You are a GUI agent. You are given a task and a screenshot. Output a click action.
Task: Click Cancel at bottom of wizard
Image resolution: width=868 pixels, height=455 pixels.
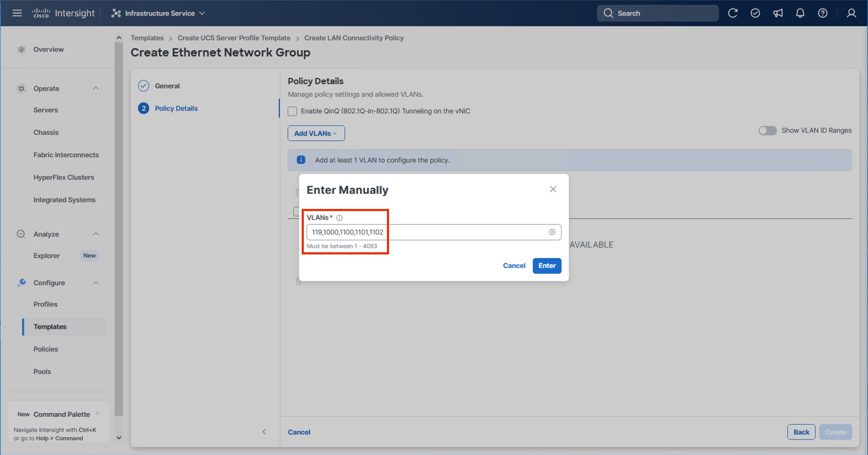299,432
